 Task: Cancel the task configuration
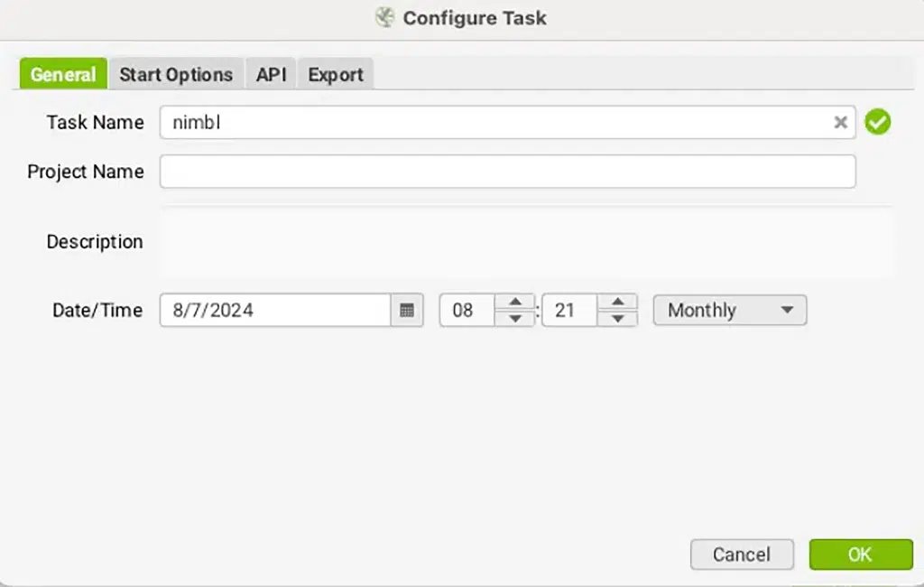click(742, 554)
